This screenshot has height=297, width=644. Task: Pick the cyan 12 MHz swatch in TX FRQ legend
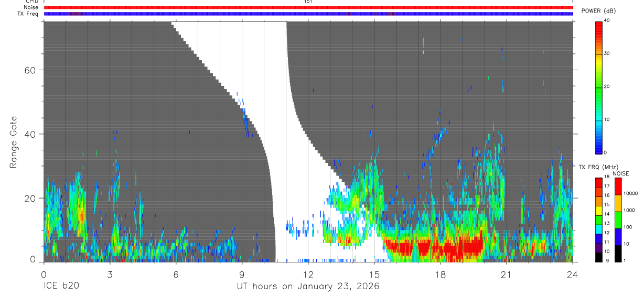tap(599, 230)
